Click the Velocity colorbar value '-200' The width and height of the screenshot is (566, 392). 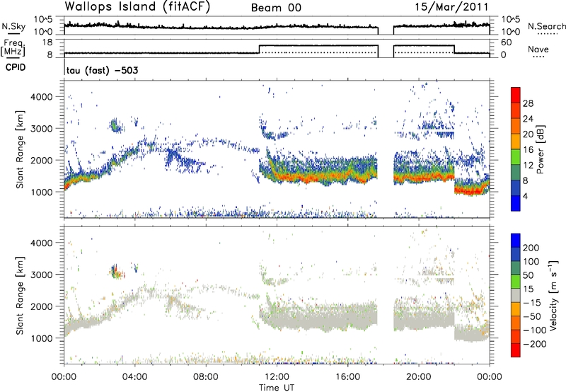click(x=535, y=344)
